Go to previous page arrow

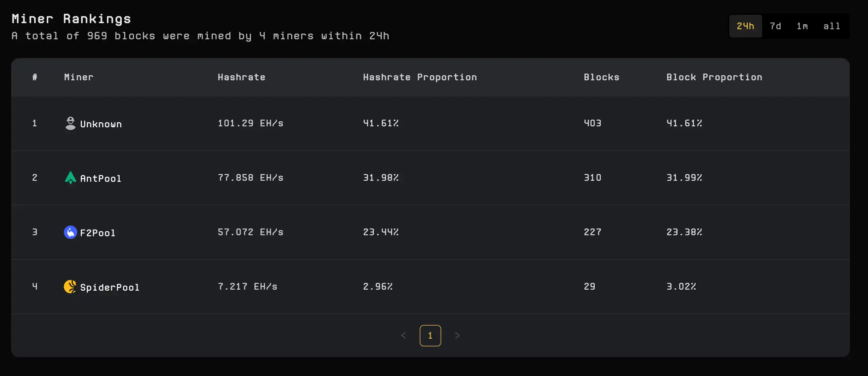[403, 336]
